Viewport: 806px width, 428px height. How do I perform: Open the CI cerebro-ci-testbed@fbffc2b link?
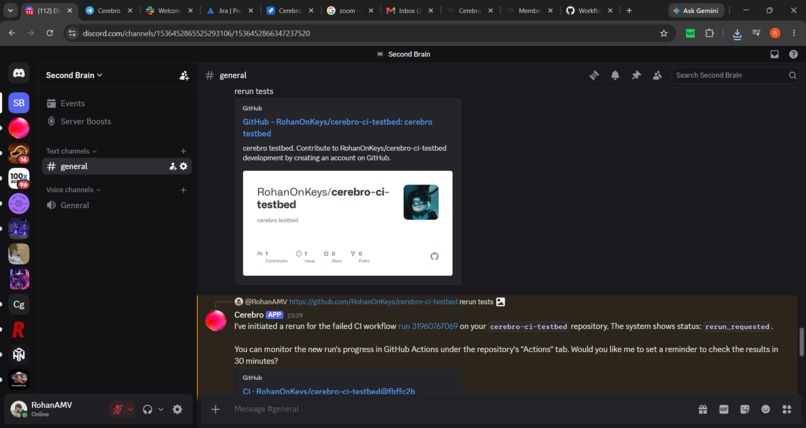(329, 391)
